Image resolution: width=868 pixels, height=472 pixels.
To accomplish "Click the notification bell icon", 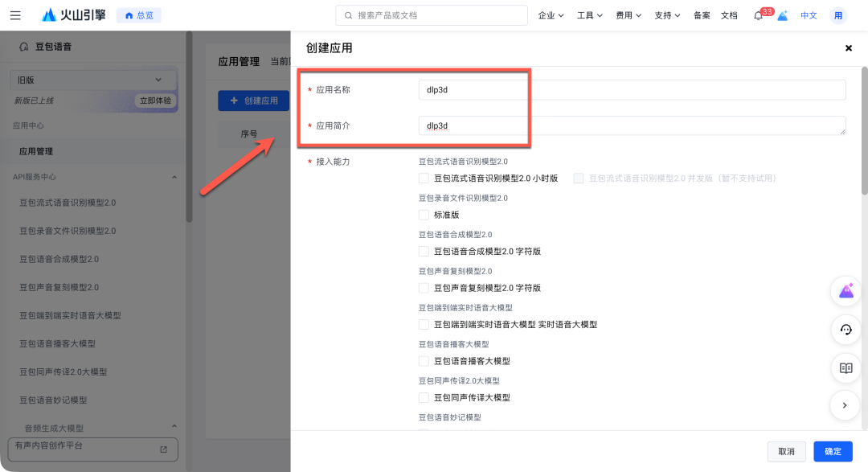I will click(x=758, y=15).
